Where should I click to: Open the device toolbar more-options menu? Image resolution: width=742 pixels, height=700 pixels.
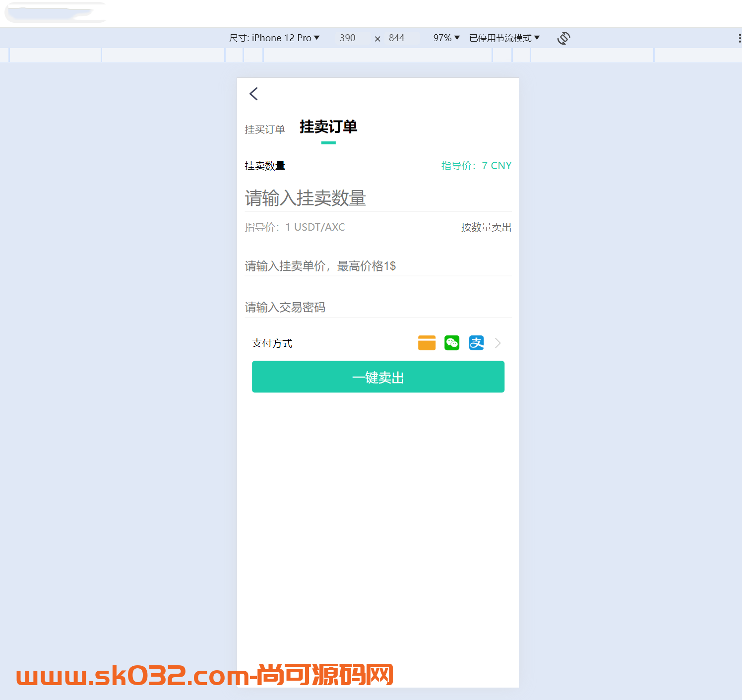[739, 38]
